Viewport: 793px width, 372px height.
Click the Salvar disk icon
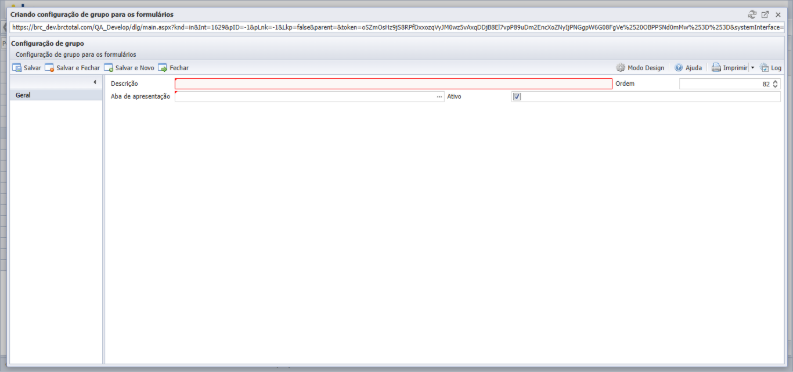pos(17,68)
